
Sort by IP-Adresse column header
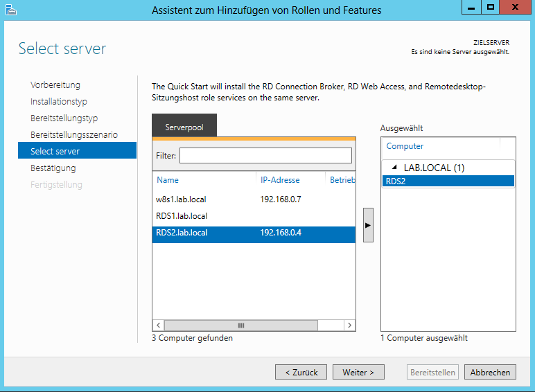[280, 180]
